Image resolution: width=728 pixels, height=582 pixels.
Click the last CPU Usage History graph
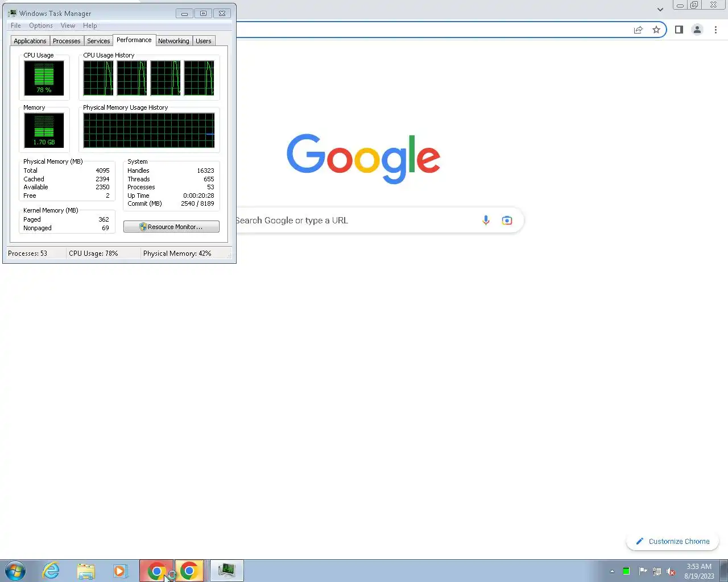(x=199, y=78)
